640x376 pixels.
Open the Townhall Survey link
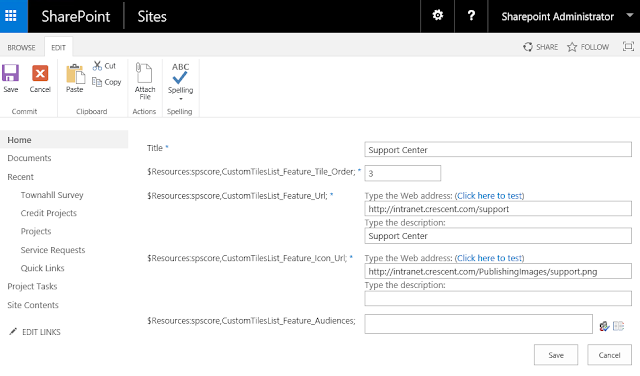[x=52, y=195]
